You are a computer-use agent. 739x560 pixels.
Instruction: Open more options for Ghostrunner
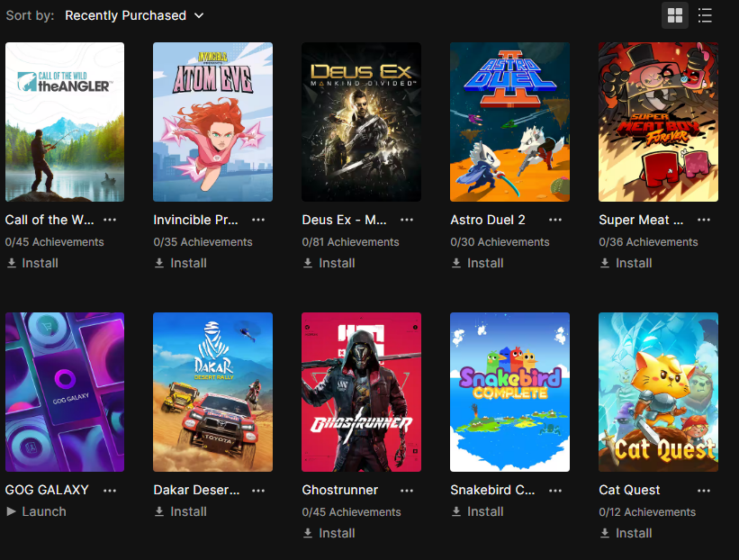coord(407,491)
